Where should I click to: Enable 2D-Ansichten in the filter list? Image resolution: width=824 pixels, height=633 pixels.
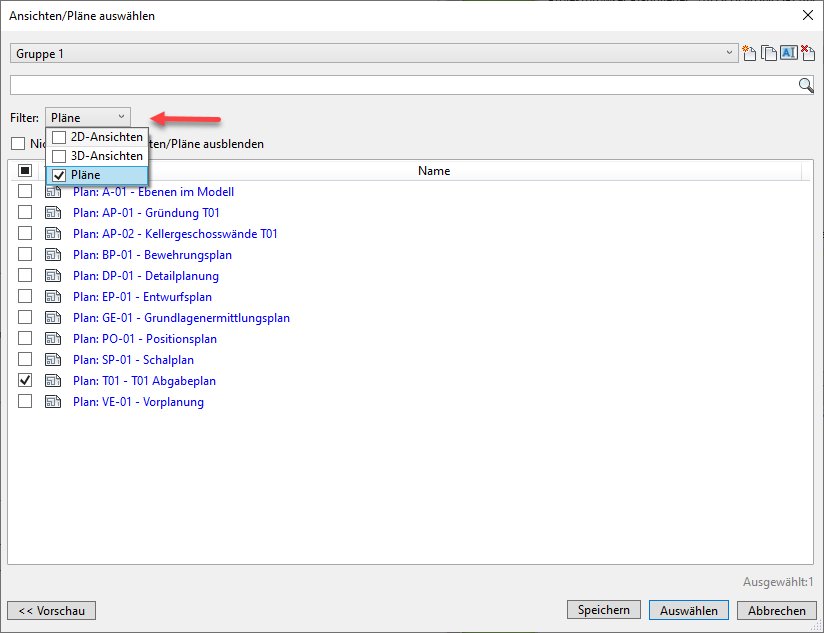[x=60, y=137]
